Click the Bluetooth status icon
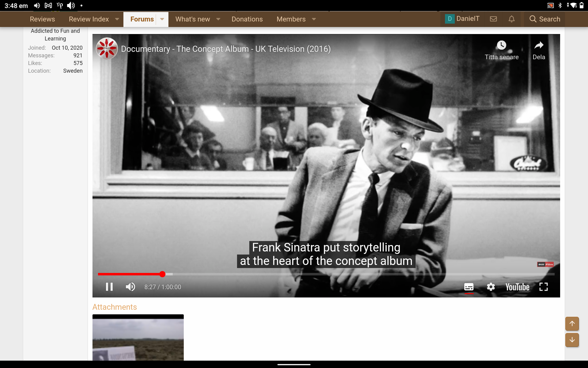588x368 pixels. point(560,6)
